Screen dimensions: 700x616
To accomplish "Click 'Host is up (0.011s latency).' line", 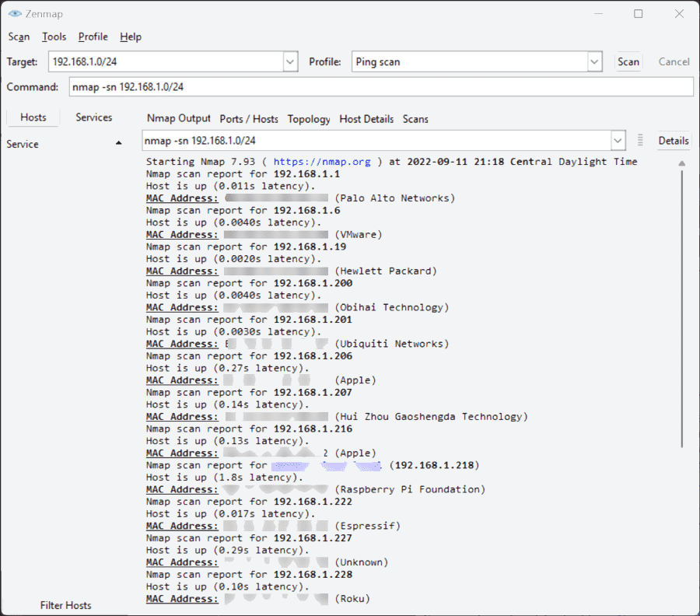I will (x=231, y=186).
